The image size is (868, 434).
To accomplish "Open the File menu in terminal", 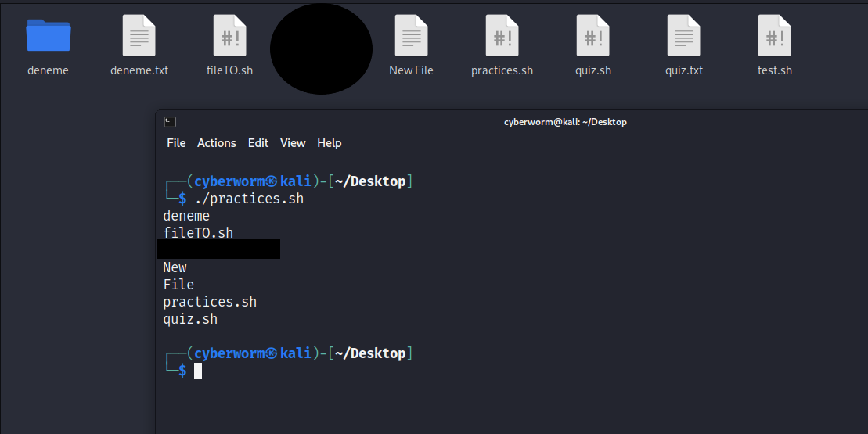I will (x=176, y=143).
